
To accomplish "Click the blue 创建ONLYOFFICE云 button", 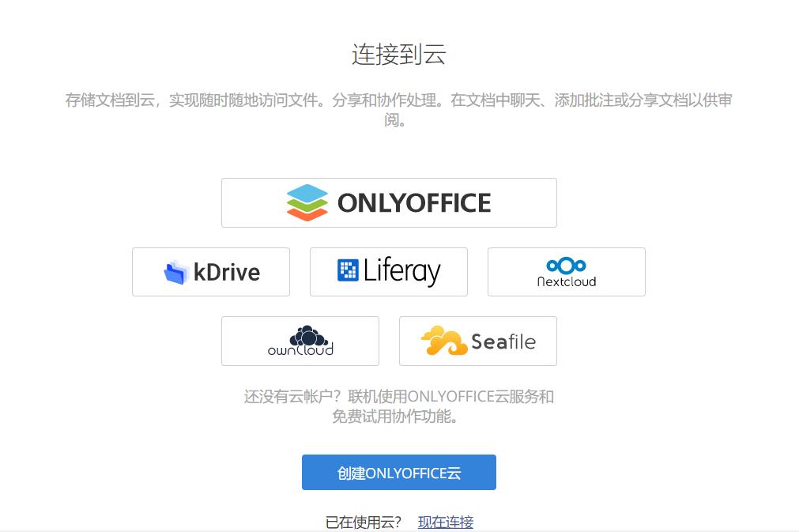I will 399,473.
